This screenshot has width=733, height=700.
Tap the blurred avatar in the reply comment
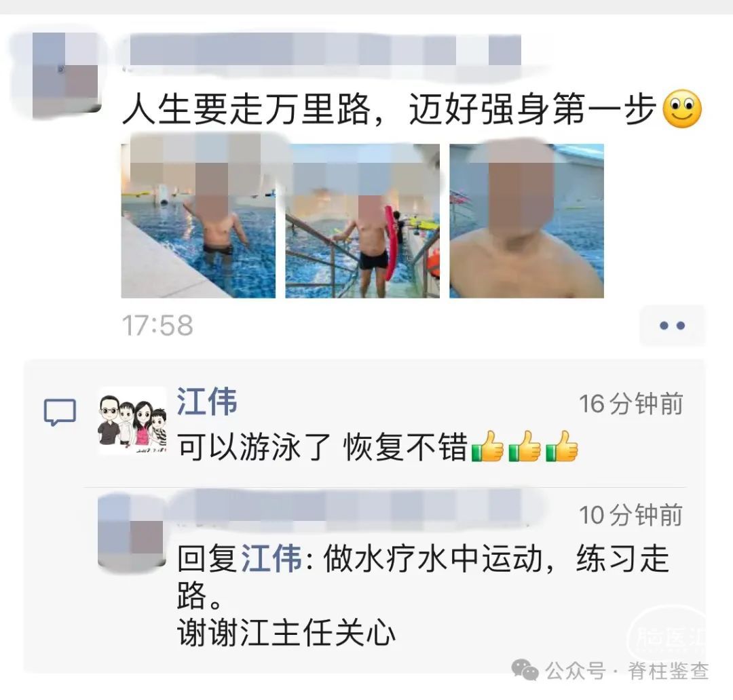click(x=132, y=531)
